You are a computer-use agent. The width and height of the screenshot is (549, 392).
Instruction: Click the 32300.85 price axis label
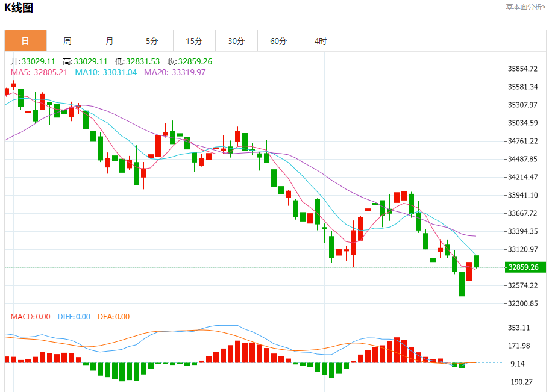click(x=522, y=303)
